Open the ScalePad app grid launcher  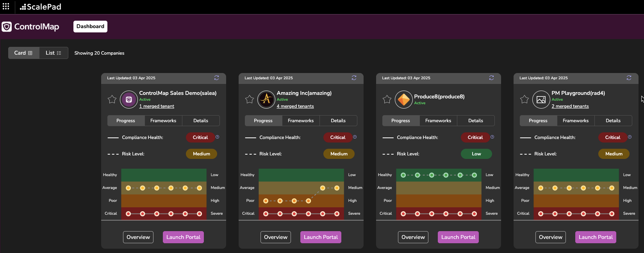click(x=6, y=6)
